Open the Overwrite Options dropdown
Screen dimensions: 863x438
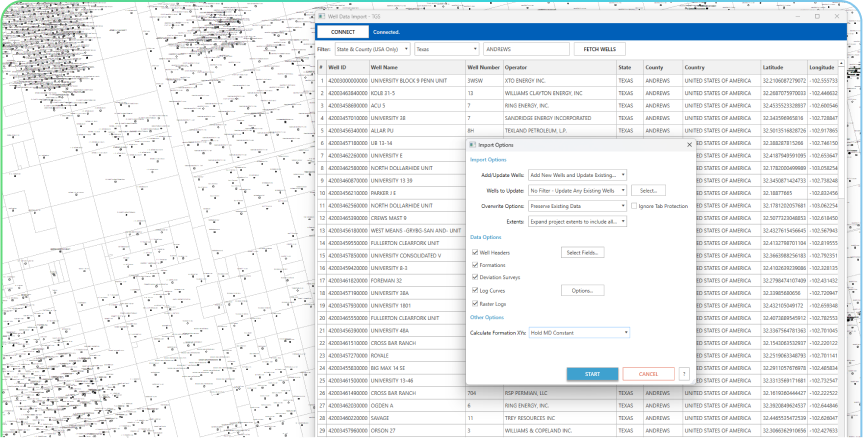click(577, 206)
